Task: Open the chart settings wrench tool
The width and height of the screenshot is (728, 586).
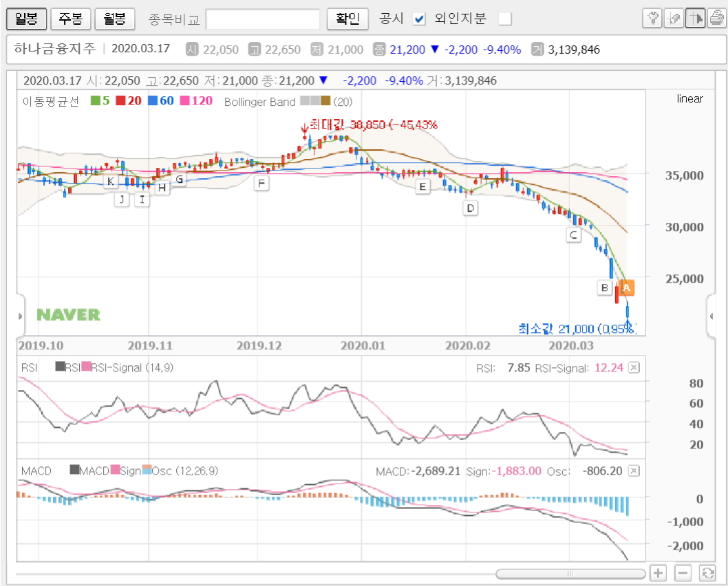Action: (x=652, y=19)
